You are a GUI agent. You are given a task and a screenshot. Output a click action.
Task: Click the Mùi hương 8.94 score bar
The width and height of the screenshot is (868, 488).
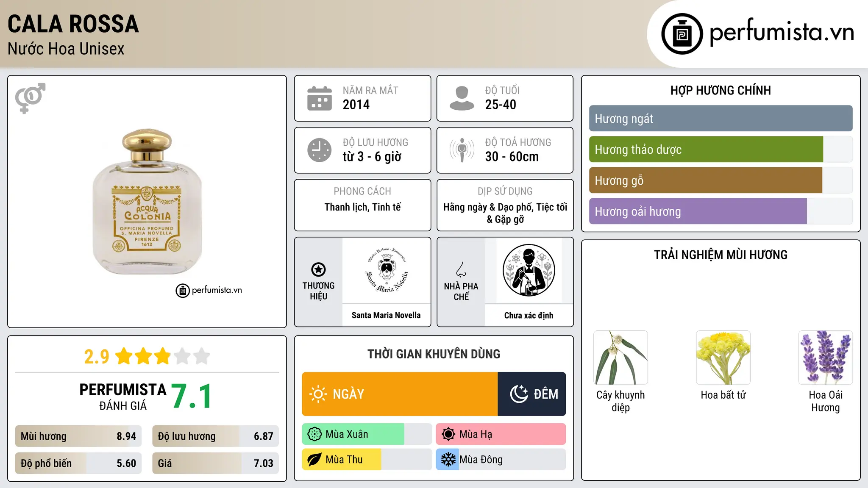click(78, 436)
